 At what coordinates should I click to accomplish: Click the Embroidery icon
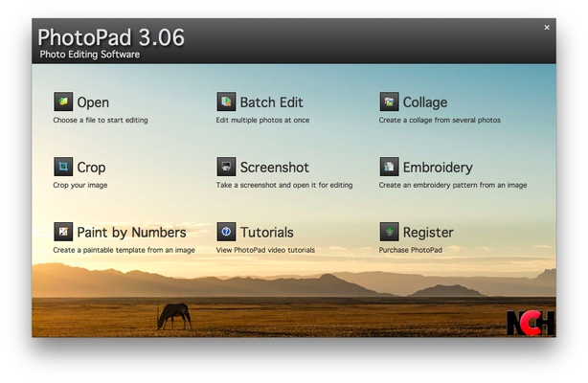pos(389,167)
